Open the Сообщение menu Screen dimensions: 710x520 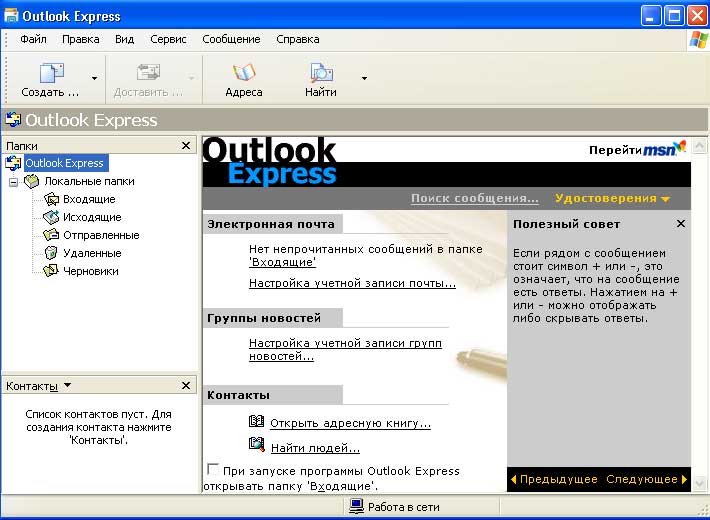pos(231,39)
